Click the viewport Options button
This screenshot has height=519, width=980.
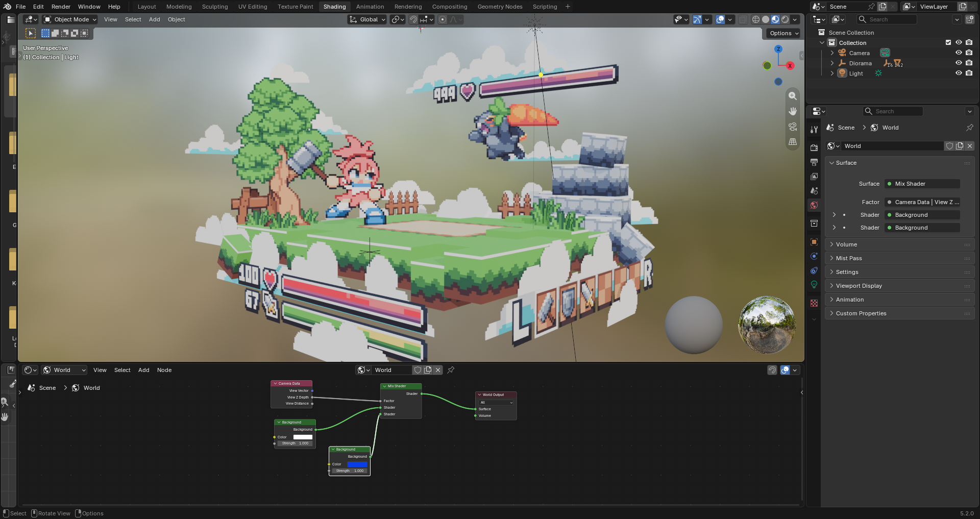(783, 33)
